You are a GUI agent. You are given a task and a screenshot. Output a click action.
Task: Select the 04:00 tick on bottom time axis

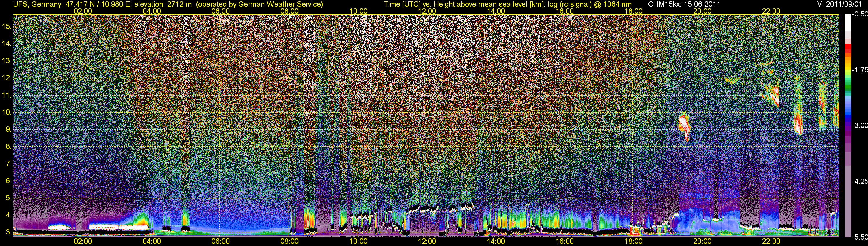click(x=152, y=241)
